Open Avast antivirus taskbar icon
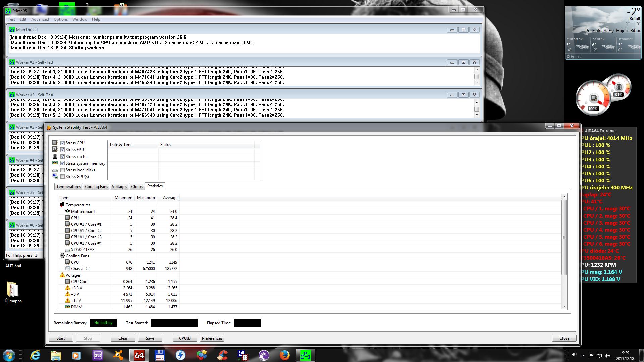This screenshot has width=644, height=362. [118, 355]
